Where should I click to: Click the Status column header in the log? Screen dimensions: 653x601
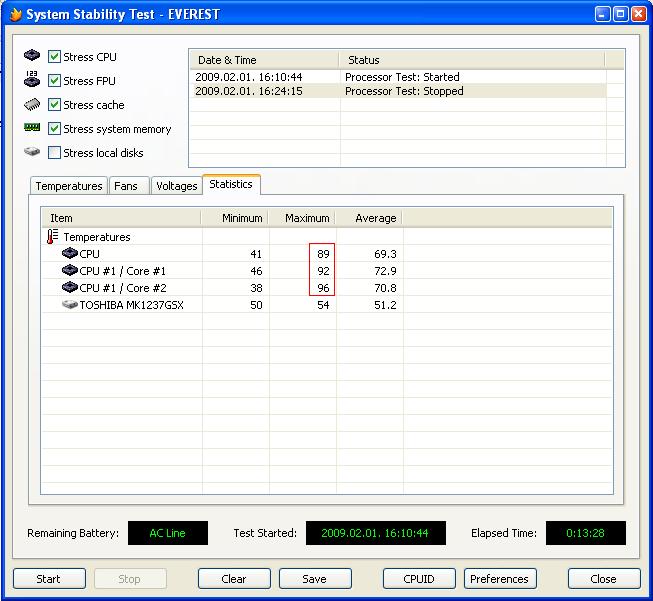[472, 60]
